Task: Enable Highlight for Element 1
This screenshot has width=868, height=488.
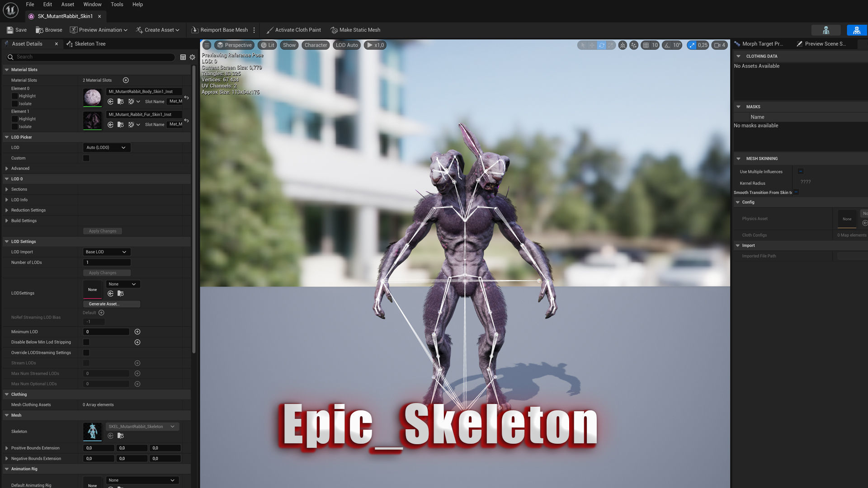Action: pos(14,119)
